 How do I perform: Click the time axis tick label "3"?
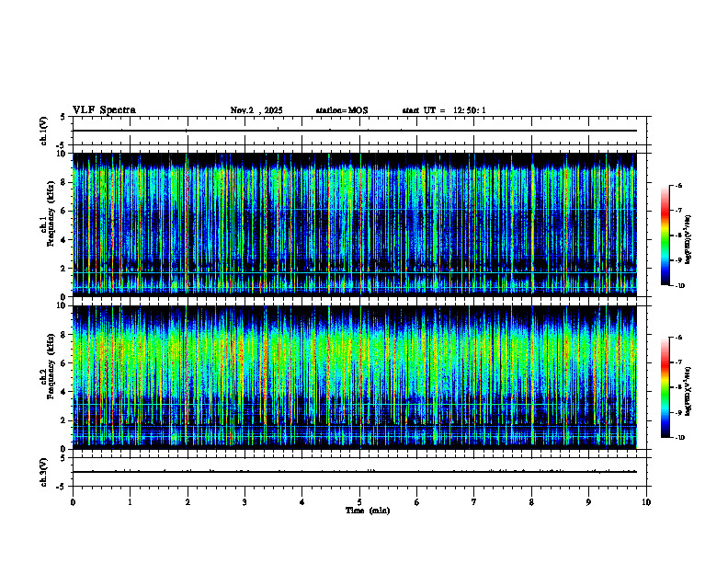coord(245,502)
